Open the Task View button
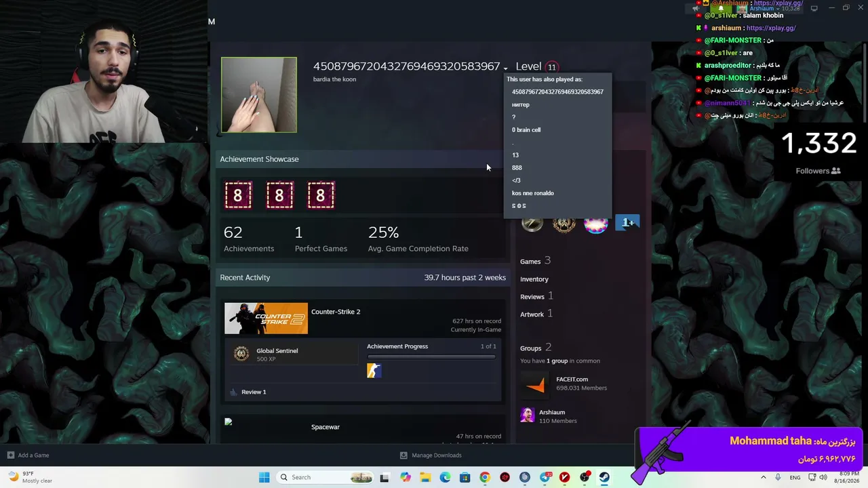868x488 pixels. point(384,477)
